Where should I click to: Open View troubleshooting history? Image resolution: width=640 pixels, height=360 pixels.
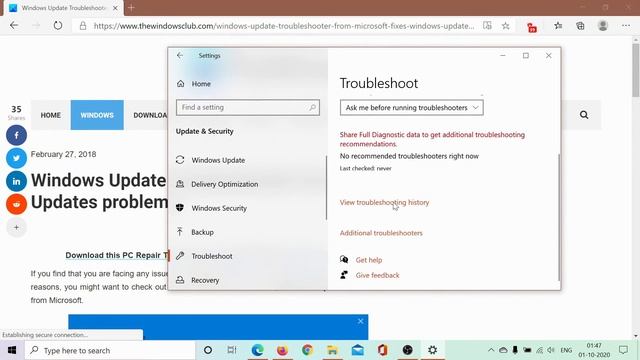(x=384, y=202)
